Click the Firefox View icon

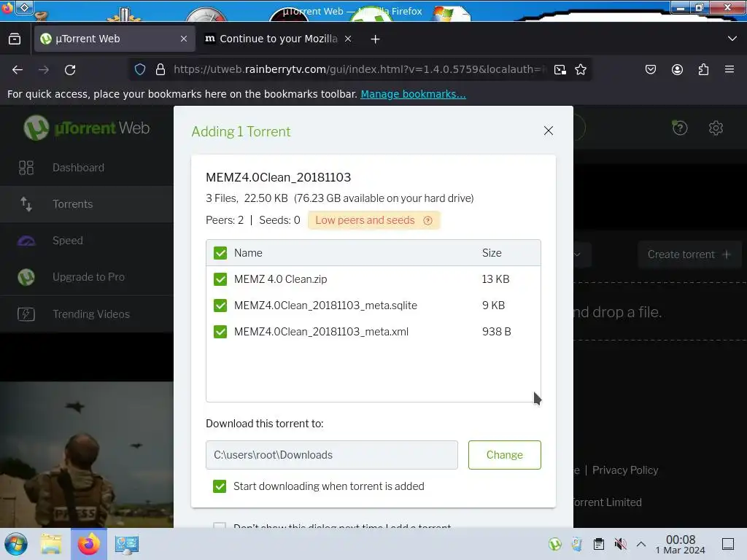pyautogui.click(x=15, y=39)
